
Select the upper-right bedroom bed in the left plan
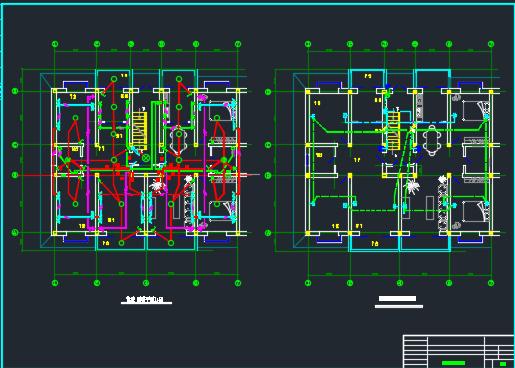pos(222,111)
